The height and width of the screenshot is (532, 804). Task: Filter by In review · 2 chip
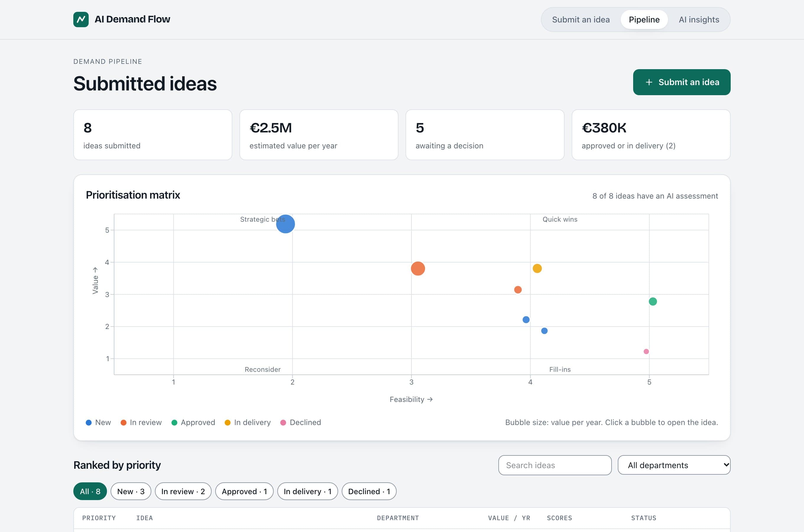pyautogui.click(x=183, y=491)
